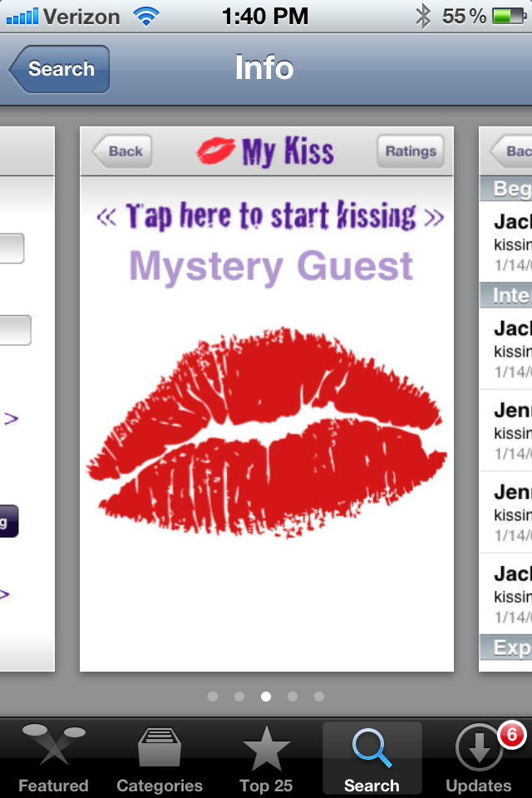
Task: Open the Categories tab
Action: (160, 760)
